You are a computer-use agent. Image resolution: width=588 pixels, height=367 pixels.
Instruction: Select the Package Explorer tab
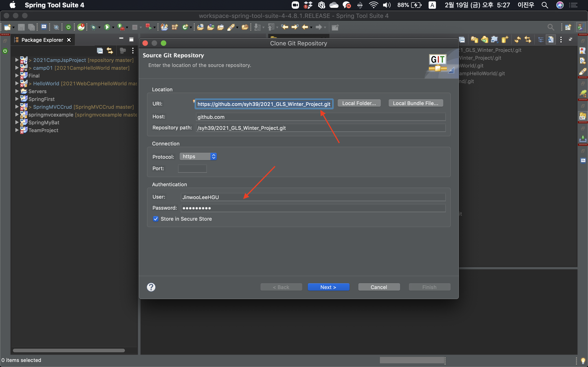point(42,40)
